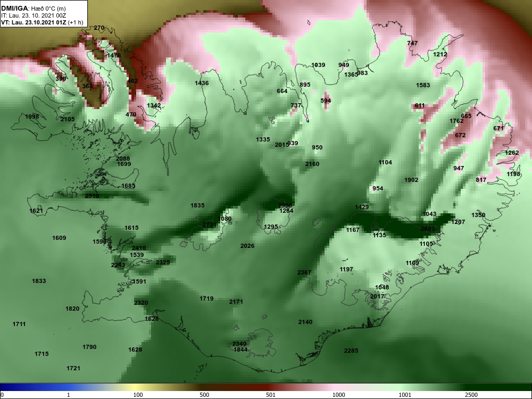Image resolution: width=532 pixels, height=399 pixels.
Task: Click the map value 399
Action: [61, 79]
